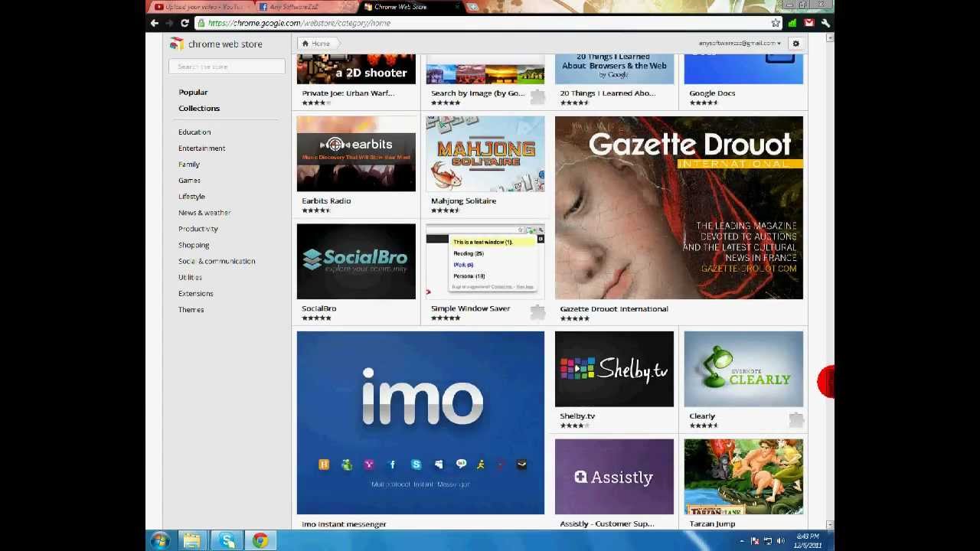Open the Tarzan Jump thumbnail

pos(743,476)
